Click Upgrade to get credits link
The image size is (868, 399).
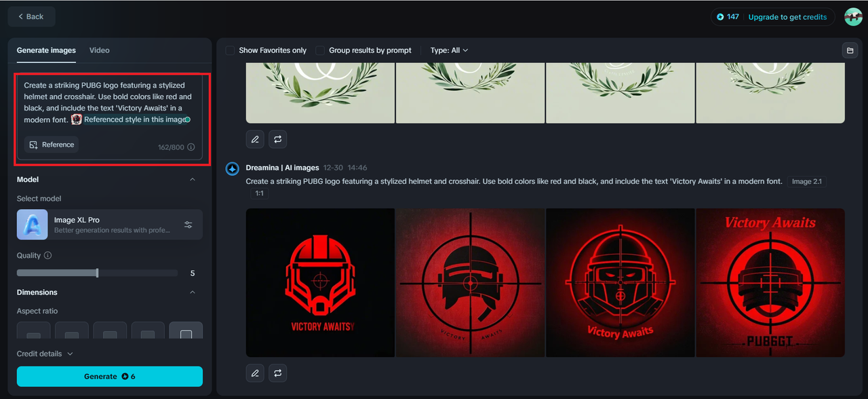(787, 17)
